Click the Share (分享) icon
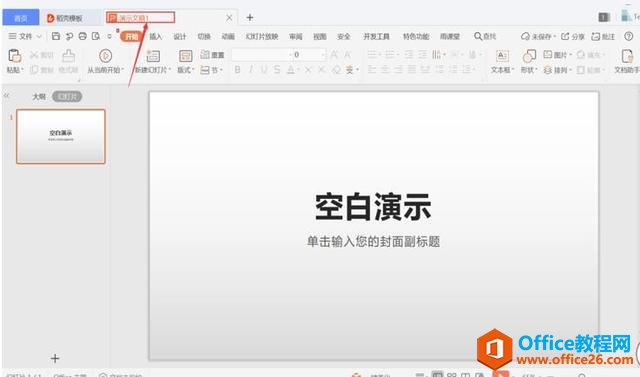 tap(565, 36)
